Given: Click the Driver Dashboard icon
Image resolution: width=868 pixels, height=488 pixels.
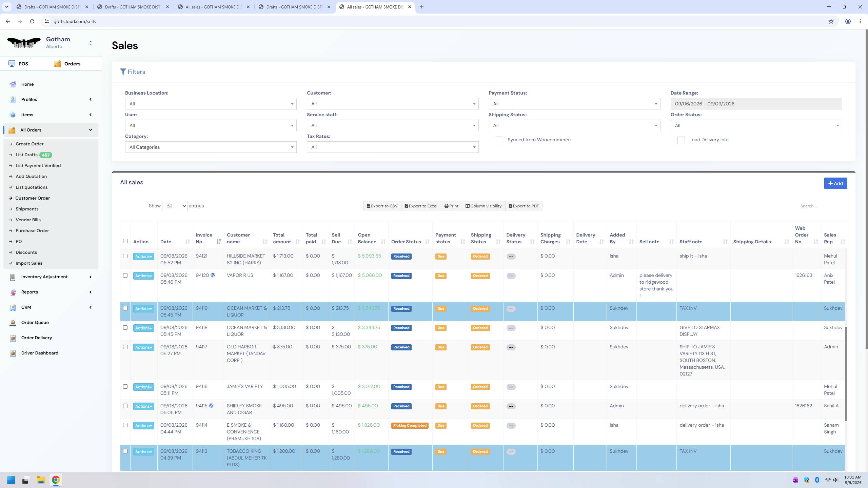Looking at the screenshot, I should [x=13, y=353].
